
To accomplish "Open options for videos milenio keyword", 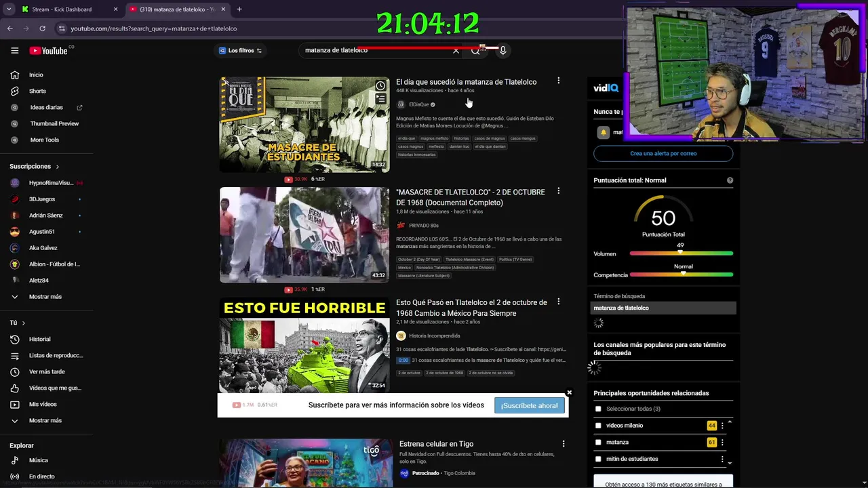I will 722,426.
